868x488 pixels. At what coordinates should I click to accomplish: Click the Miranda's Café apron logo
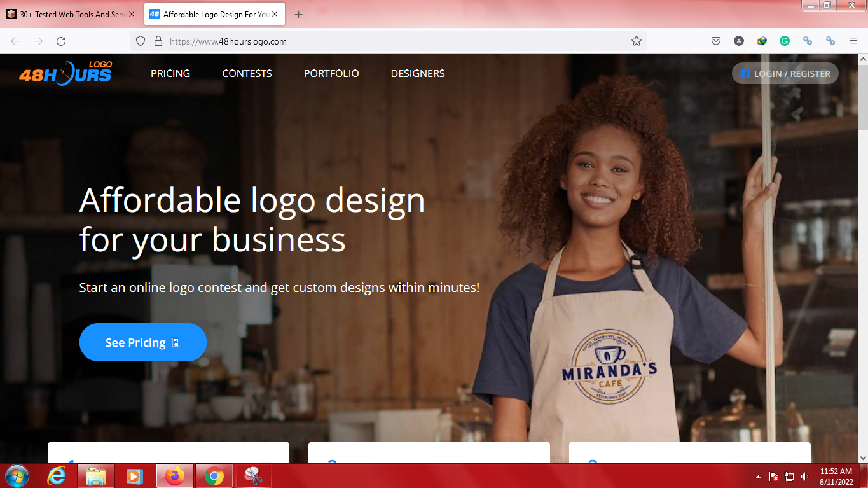click(609, 367)
